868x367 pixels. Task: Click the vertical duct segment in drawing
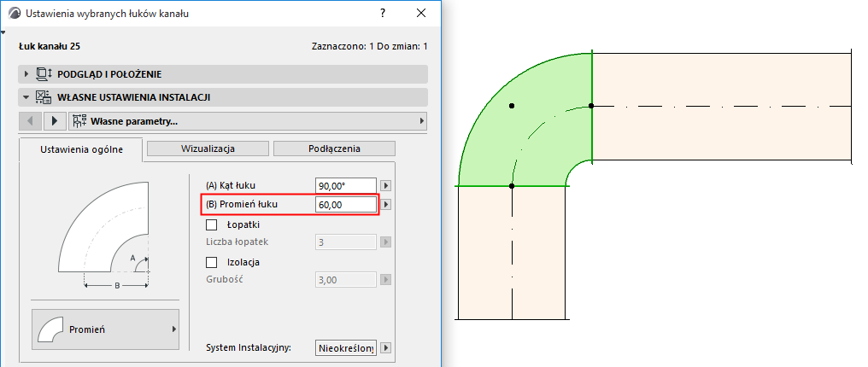click(x=513, y=253)
